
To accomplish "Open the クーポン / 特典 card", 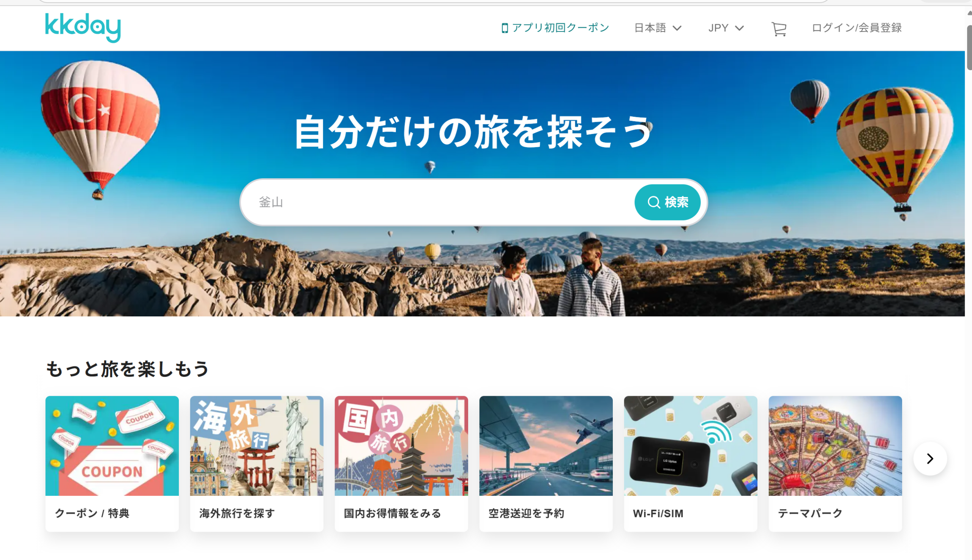I will pyautogui.click(x=112, y=464).
